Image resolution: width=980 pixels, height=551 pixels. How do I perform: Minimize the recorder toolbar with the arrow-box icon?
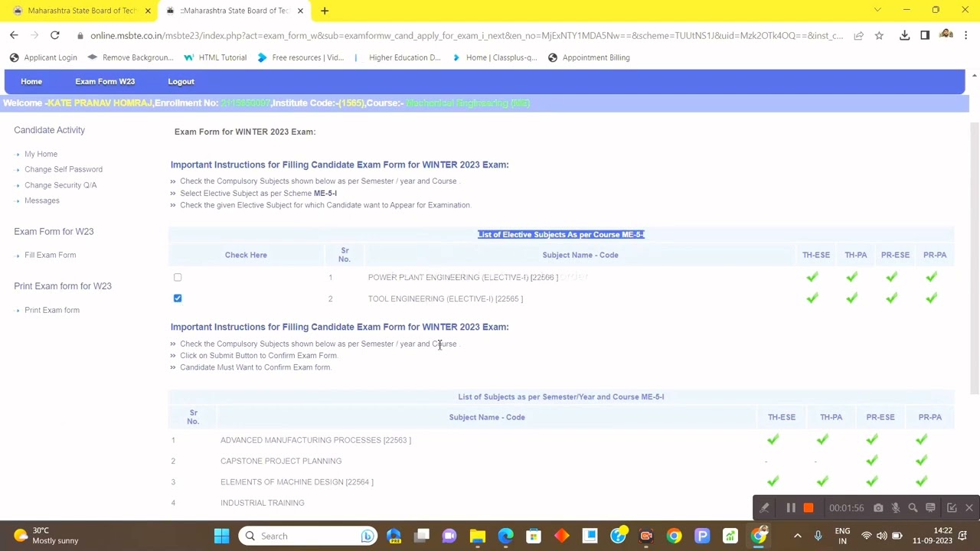[x=952, y=508]
